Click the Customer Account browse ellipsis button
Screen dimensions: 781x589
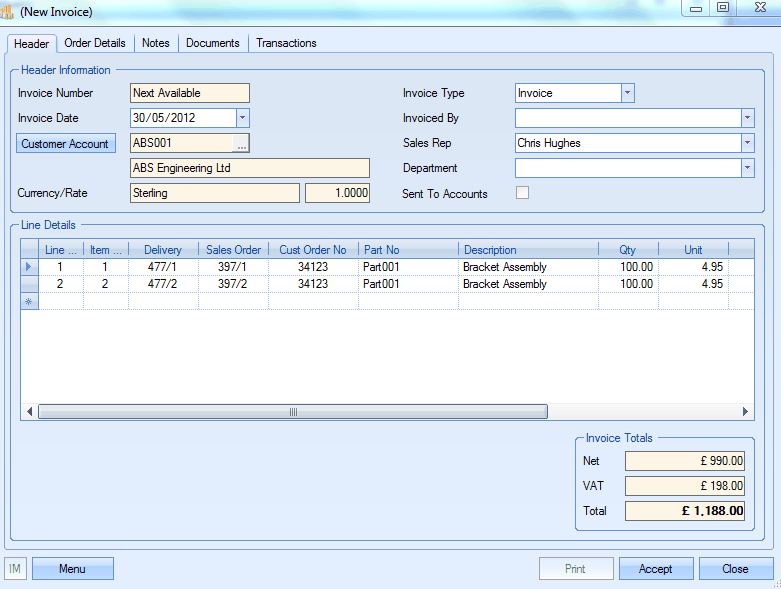click(x=241, y=144)
